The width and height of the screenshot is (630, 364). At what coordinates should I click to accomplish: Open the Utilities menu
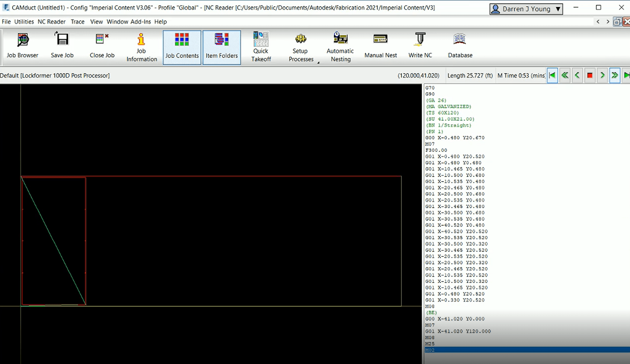point(24,22)
